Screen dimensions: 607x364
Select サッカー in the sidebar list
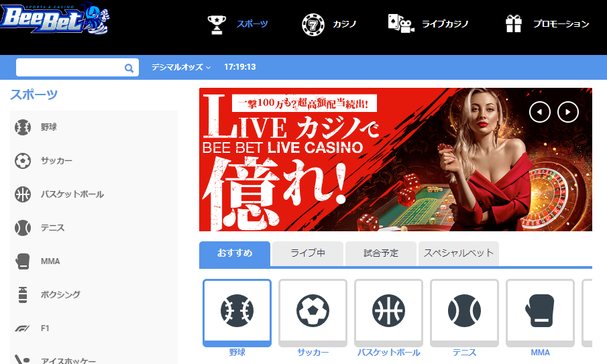[x=56, y=160]
